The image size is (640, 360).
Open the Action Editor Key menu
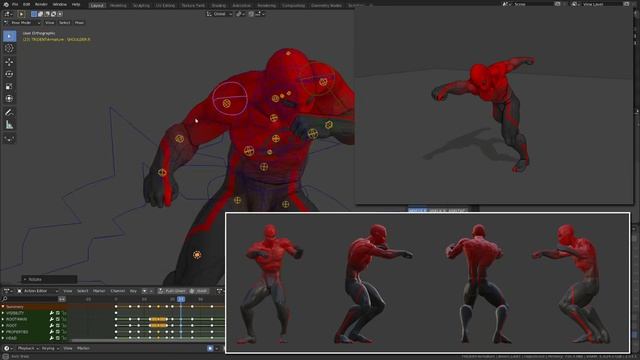tap(133, 291)
